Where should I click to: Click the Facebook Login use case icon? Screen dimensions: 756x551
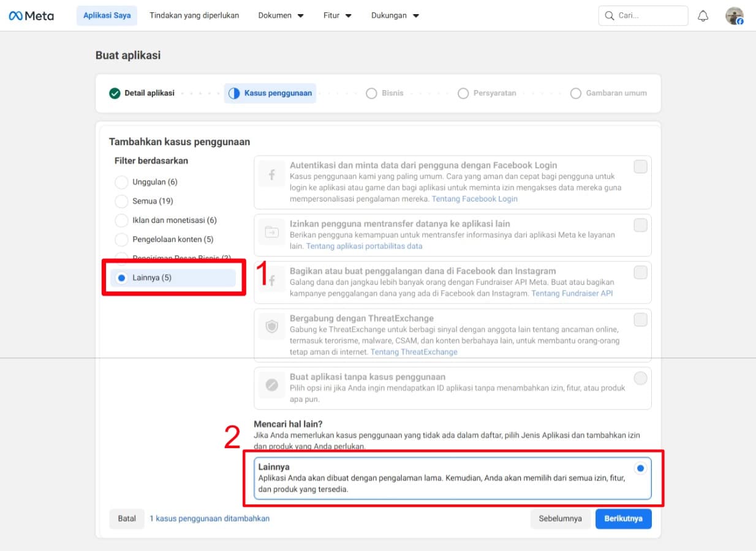point(271,175)
